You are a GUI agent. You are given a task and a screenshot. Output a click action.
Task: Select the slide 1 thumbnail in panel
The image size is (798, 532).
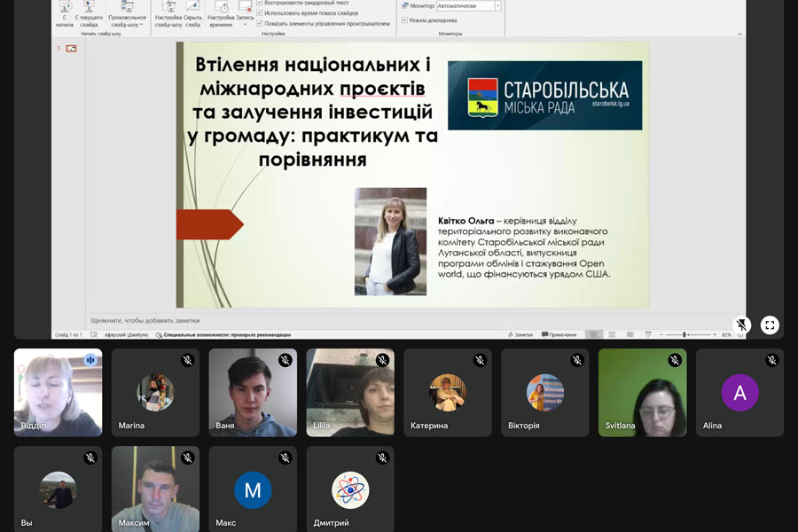pos(71,49)
